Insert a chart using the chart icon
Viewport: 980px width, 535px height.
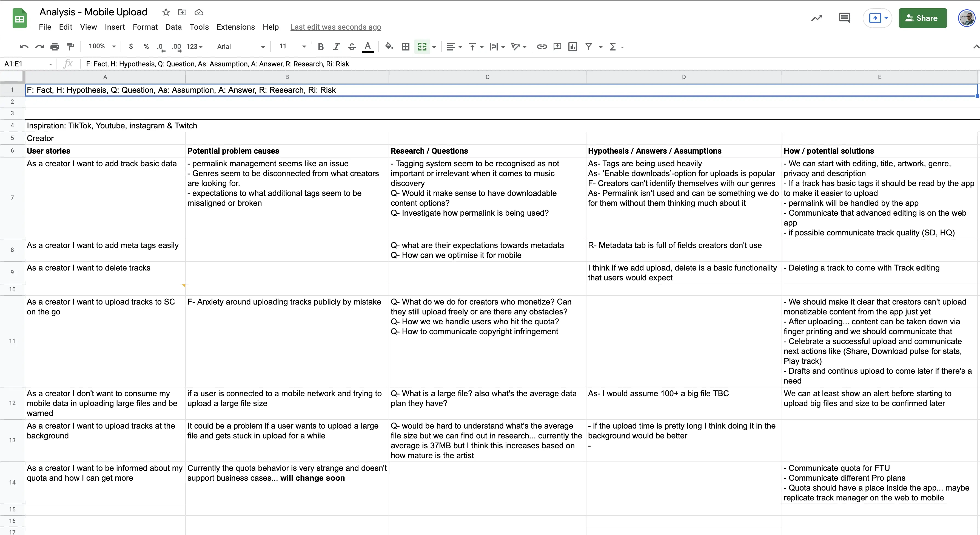click(572, 46)
